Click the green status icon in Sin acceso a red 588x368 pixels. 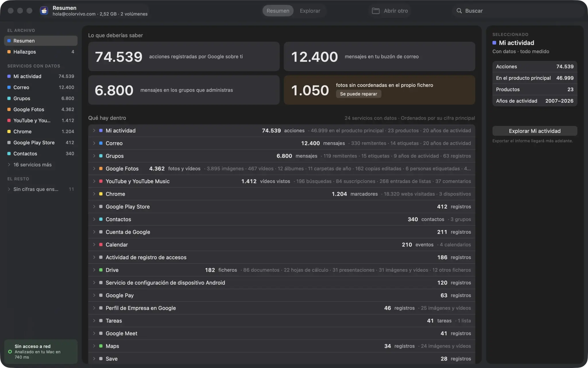pyautogui.click(x=10, y=352)
